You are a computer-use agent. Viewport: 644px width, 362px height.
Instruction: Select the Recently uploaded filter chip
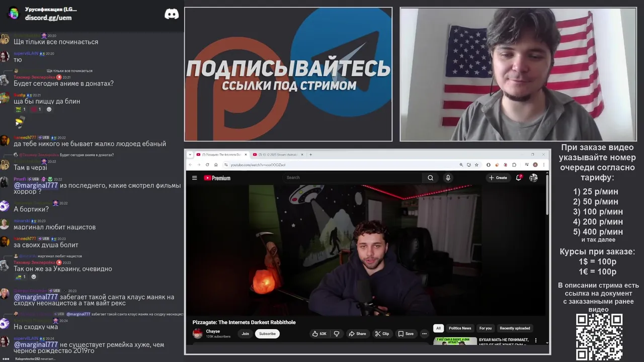[515, 328]
